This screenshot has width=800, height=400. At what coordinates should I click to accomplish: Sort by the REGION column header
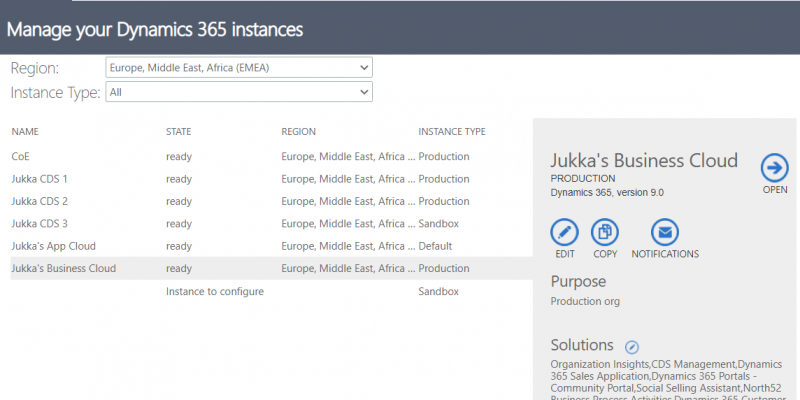(x=298, y=132)
